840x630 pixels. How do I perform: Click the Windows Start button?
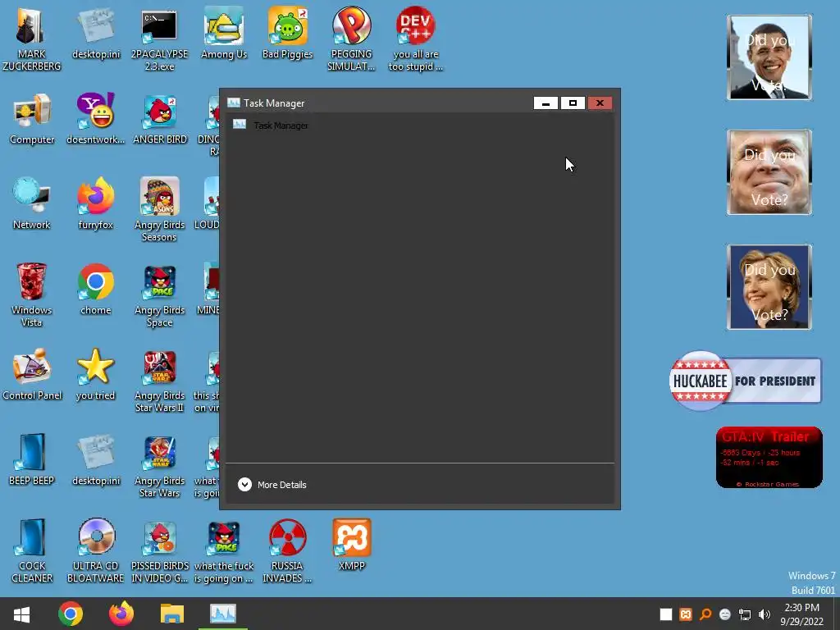pos(21,614)
